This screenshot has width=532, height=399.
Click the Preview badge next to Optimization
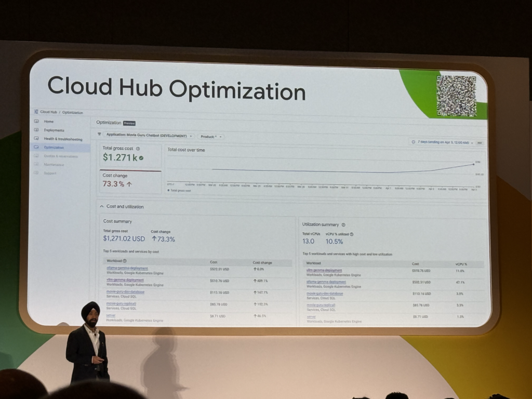coord(129,123)
